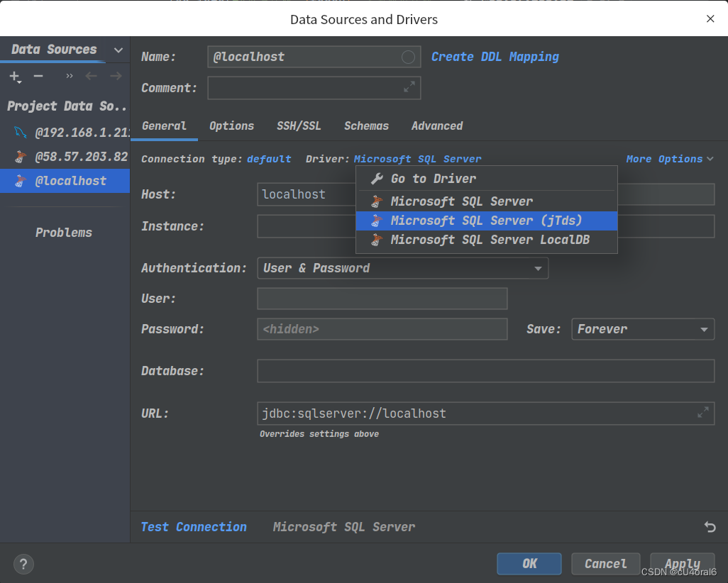728x583 pixels.
Task: Click the revert icon at bottom right
Action: pos(710,527)
